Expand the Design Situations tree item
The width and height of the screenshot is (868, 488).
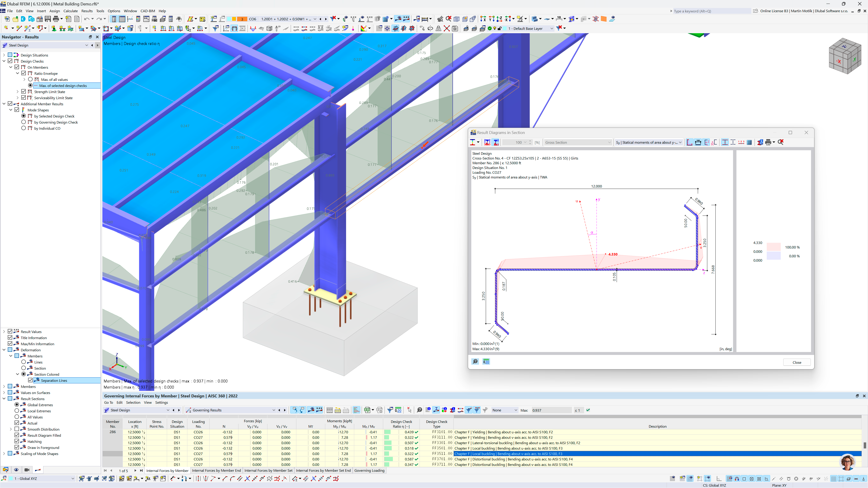(x=4, y=54)
